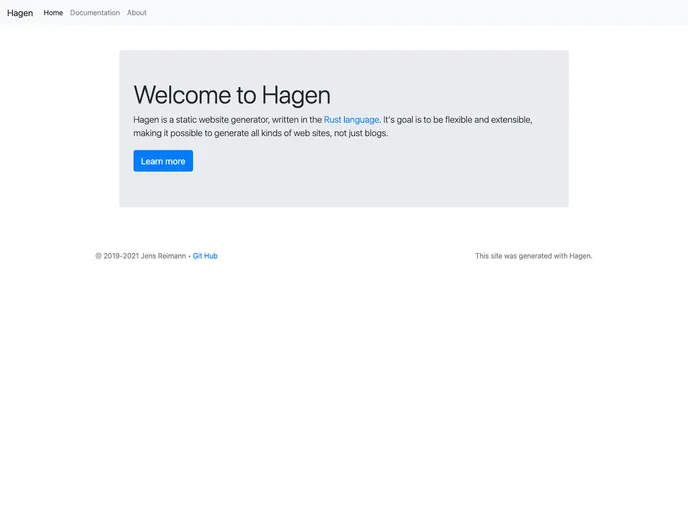Screen dimensions: 688x512
Task: Click 'This site was generated with Hagen' text
Action: 534,256
